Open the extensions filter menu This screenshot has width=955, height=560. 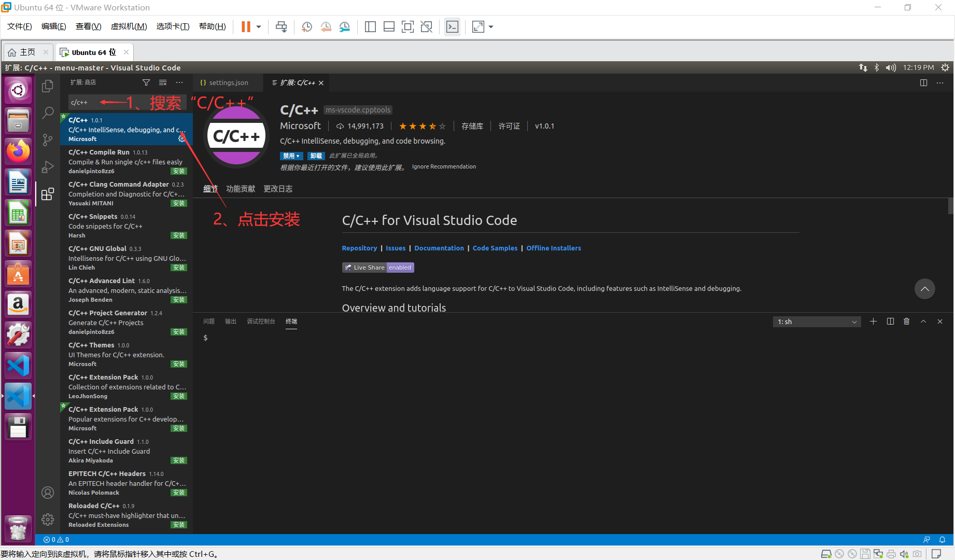tap(146, 82)
